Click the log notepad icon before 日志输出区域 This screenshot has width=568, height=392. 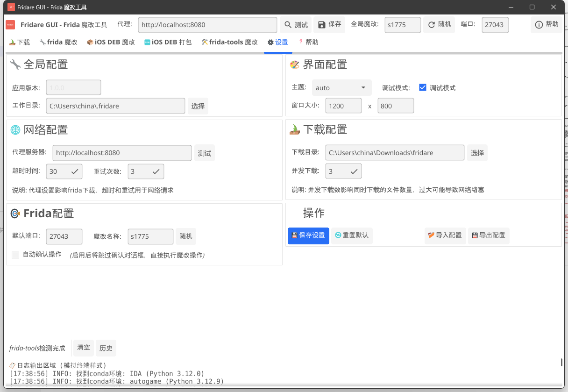point(12,365)
